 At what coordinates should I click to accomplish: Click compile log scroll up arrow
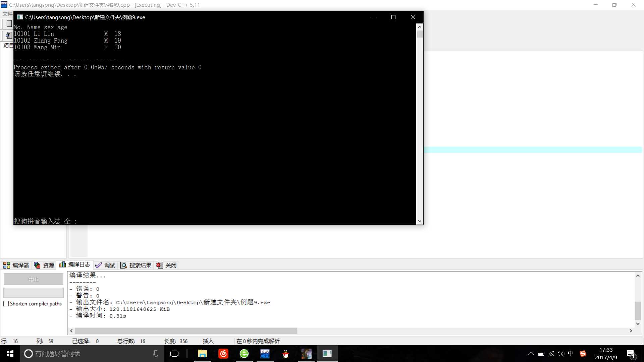pyautogui.click(x=638, y=276)
